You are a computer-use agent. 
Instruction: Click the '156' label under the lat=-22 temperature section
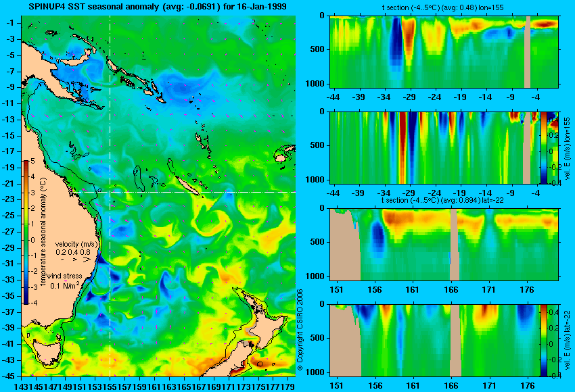click(374, 290)
